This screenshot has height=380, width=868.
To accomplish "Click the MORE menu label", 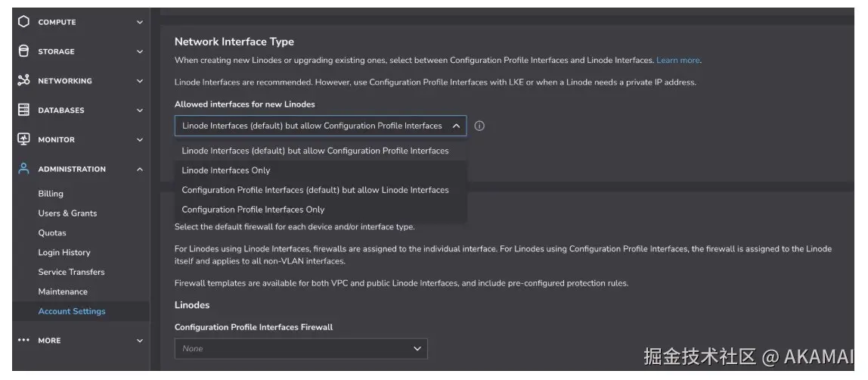I will [49, 341].
